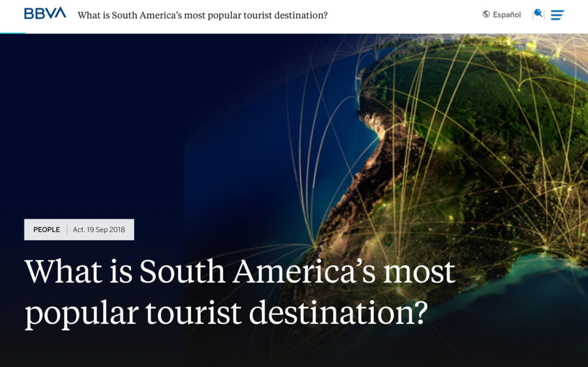Open the magnifying glass search icon
This screenshot has height=367, width=588.
(x=538, y=14)
